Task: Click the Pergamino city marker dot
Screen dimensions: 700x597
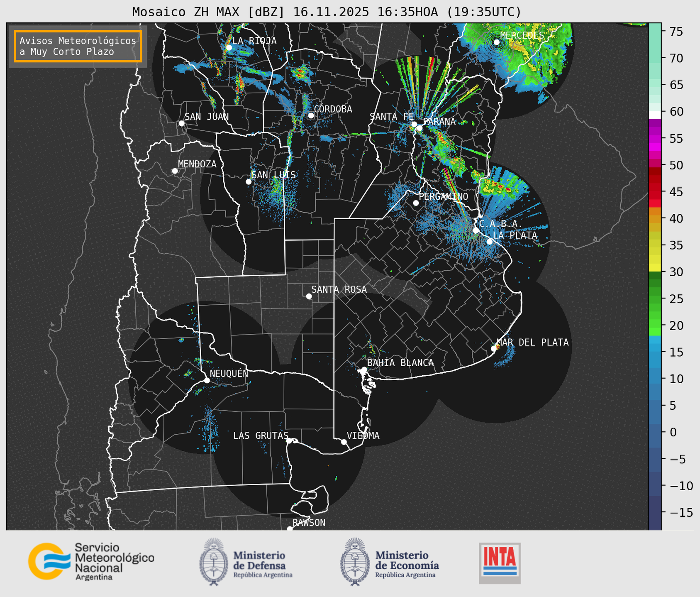Action: 416,203
